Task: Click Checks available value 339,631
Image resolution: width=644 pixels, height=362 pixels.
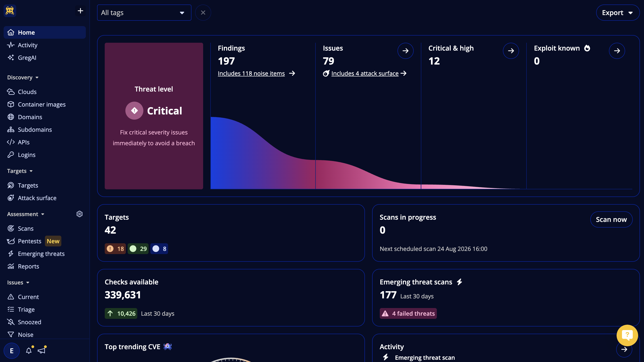Action: [x=123, y=295]
